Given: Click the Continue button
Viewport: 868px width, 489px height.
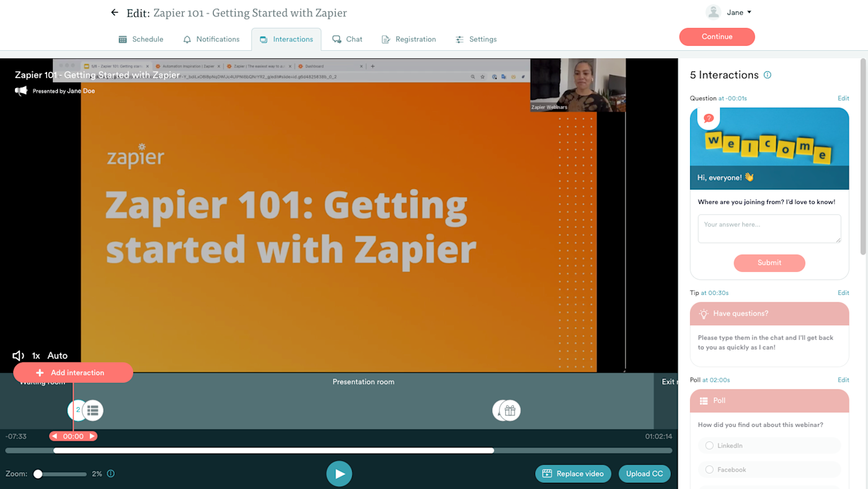Looking at the screenshot, I should click(x=717, y=37).
